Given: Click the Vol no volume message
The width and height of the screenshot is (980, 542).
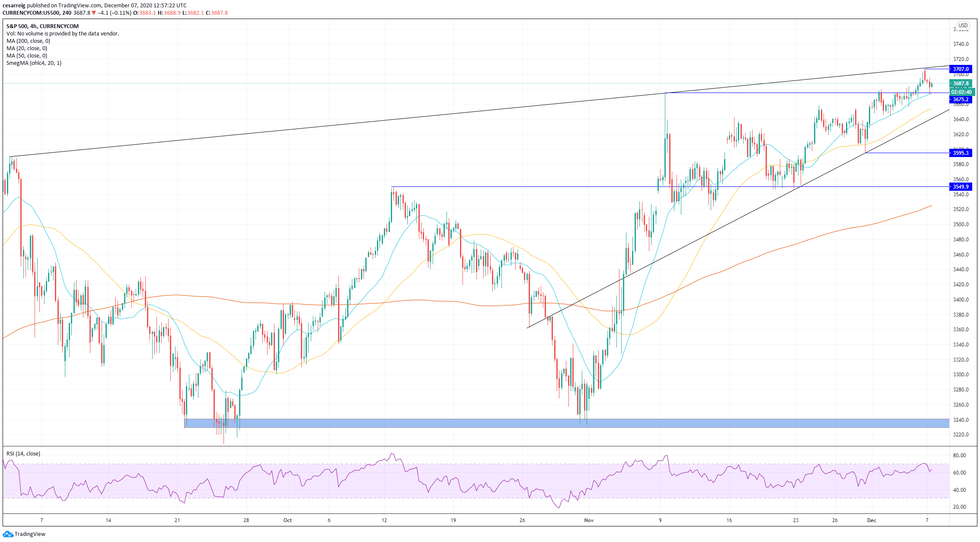Looking at the screenshot, I should [63, 34].
